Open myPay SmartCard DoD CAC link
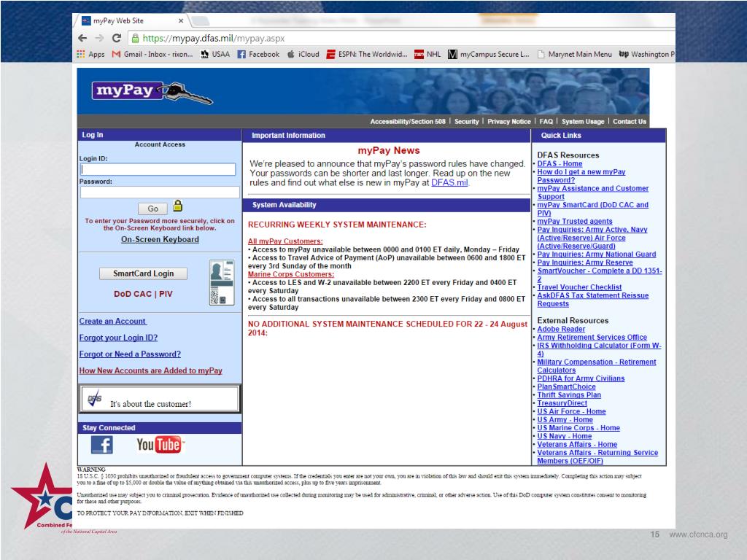Viewport: 747px width, 560px height. coord(592,209)
